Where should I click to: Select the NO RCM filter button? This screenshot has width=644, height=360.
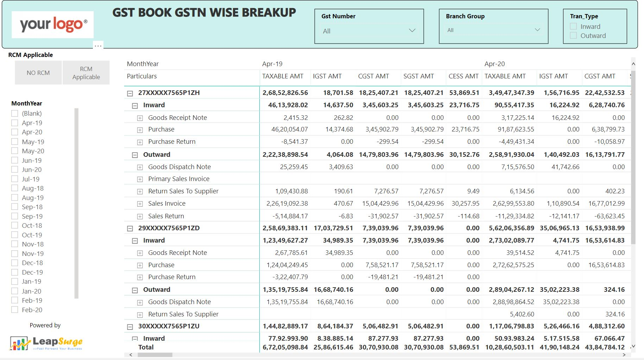tap(38, 73)
